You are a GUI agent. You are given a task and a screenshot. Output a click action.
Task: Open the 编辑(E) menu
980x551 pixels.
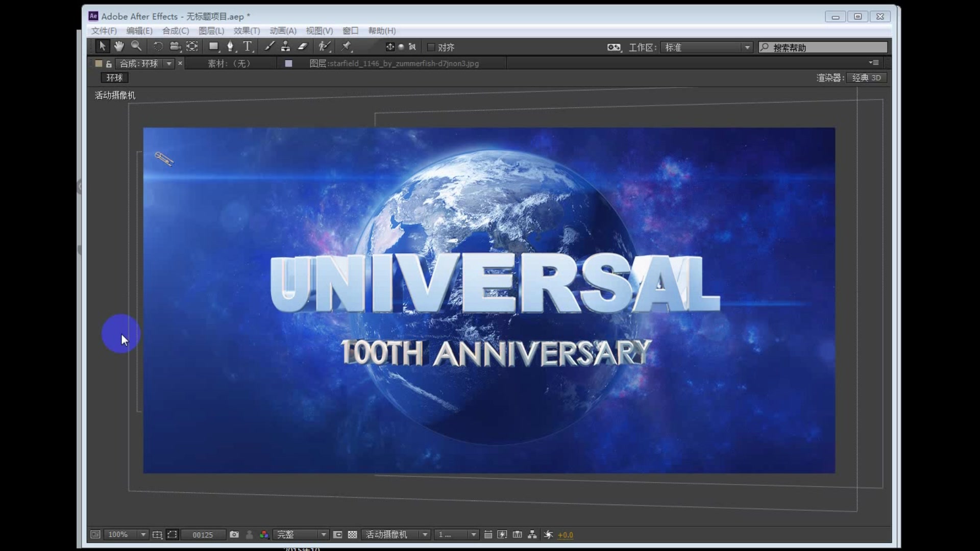tap(139, 31)
